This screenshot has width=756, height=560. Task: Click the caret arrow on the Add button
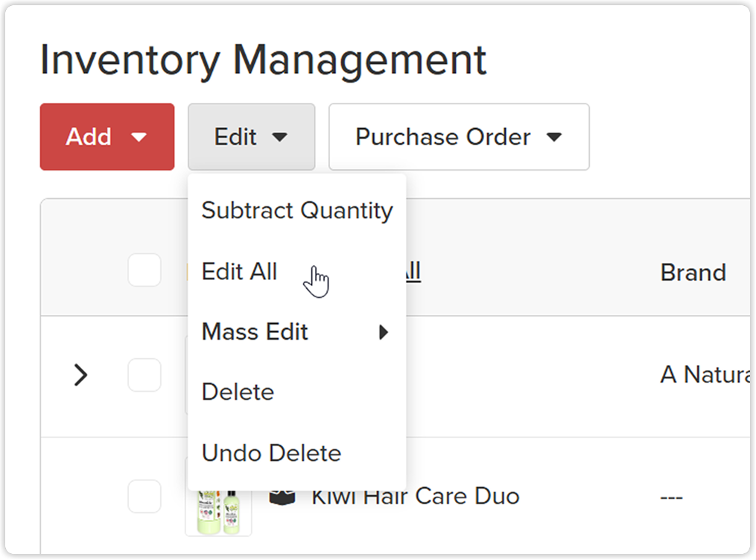coord(139,137)
